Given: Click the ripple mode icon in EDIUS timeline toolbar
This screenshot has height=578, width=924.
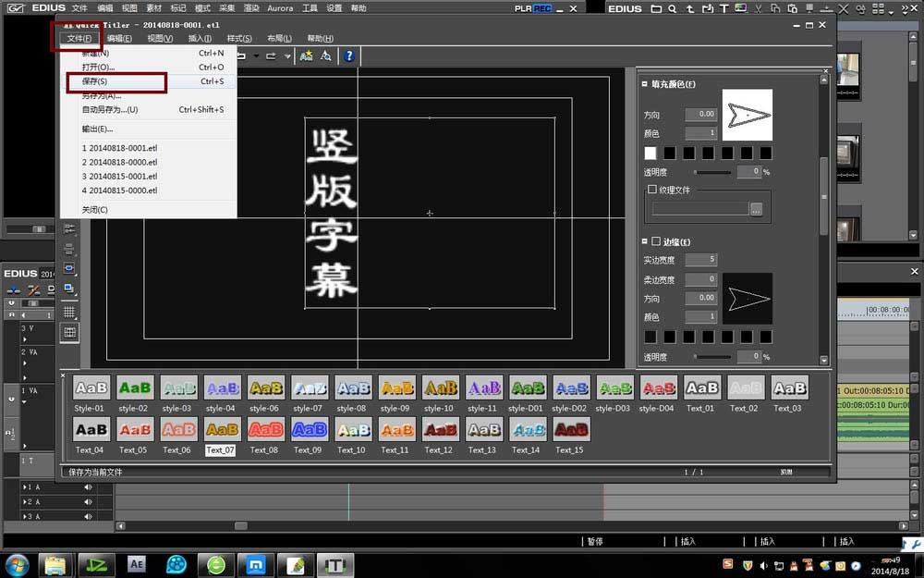Looking at the screenshot, I should (33, 289).
